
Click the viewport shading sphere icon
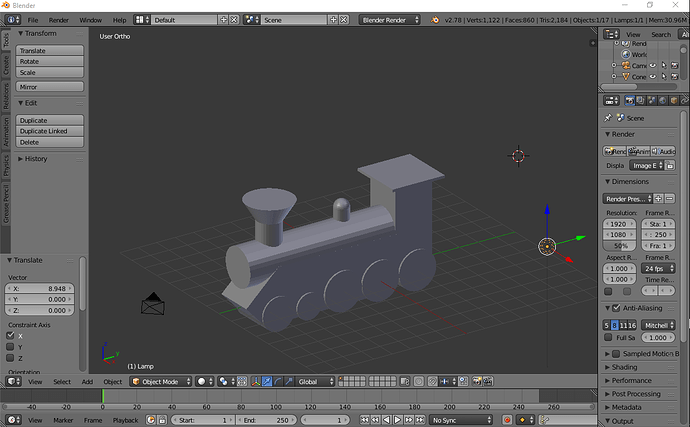[202, 381]
